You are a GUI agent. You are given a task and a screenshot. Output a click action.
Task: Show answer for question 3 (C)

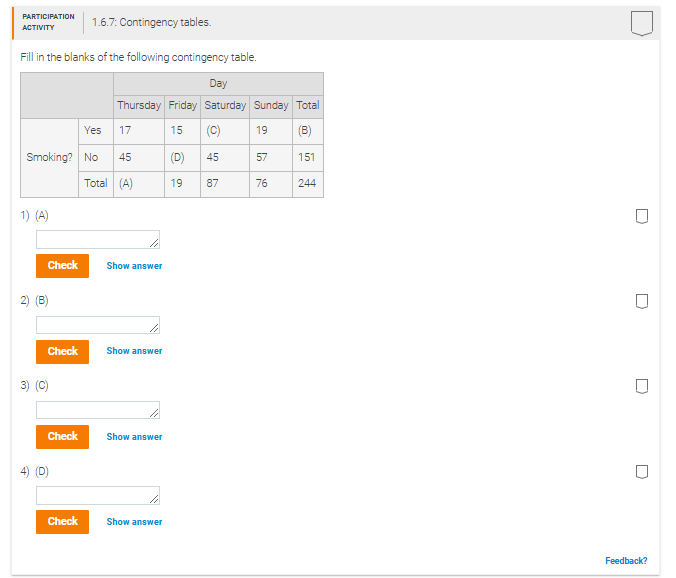point(135,437)
